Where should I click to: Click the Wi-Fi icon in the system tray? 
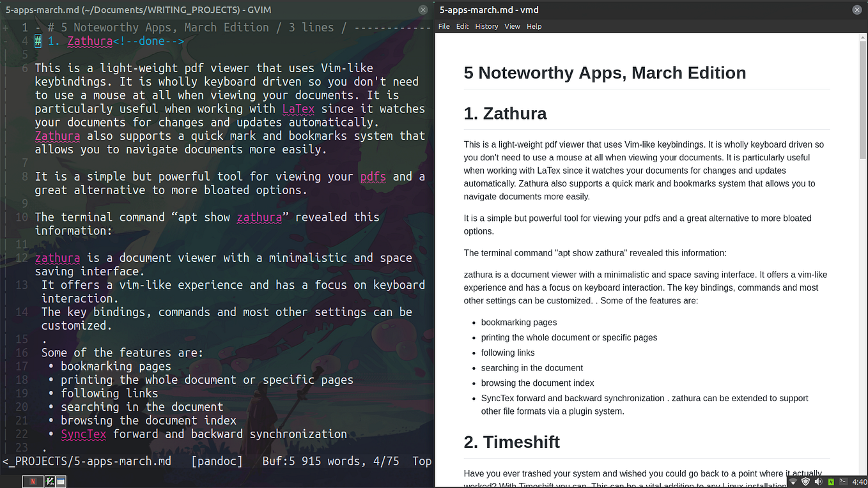pos(793,481)
